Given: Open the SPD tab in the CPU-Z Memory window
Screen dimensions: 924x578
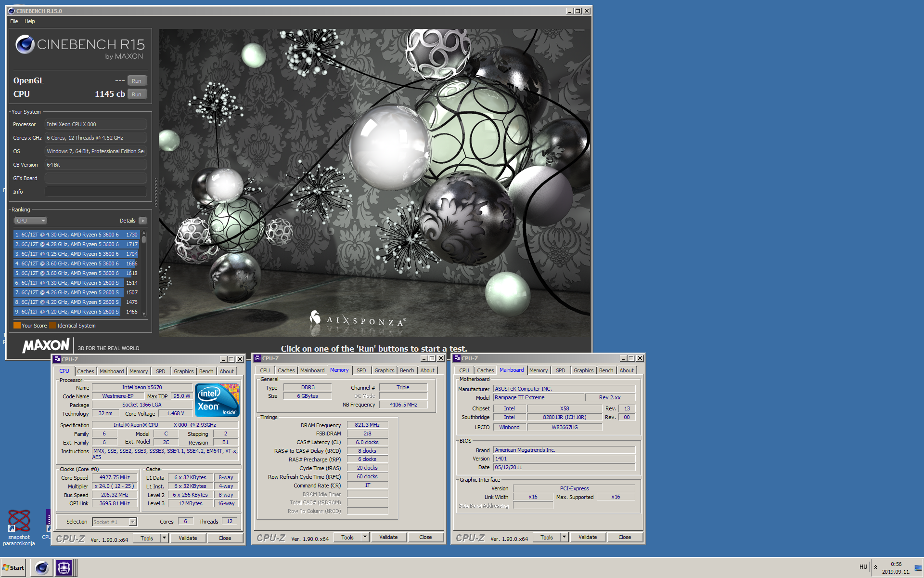Looking at the screenshot, I should pos(361,370).
